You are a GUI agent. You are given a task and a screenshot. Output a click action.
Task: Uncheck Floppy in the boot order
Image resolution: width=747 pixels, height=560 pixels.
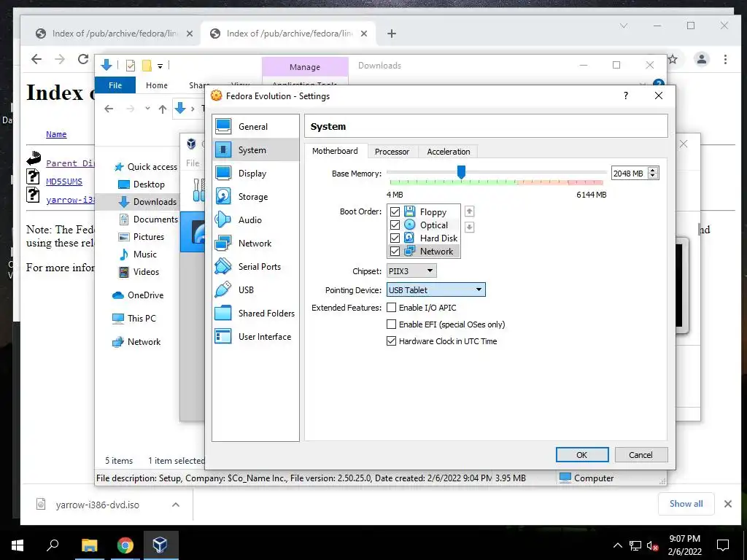click(395, 212)
